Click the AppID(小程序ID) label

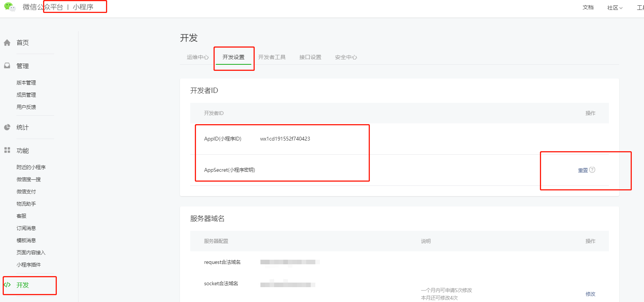pos(223,139)
